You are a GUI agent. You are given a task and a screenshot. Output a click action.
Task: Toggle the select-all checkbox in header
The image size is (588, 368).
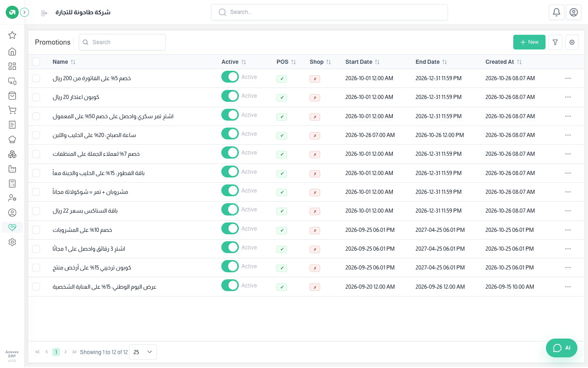click(x=36, y=62)
